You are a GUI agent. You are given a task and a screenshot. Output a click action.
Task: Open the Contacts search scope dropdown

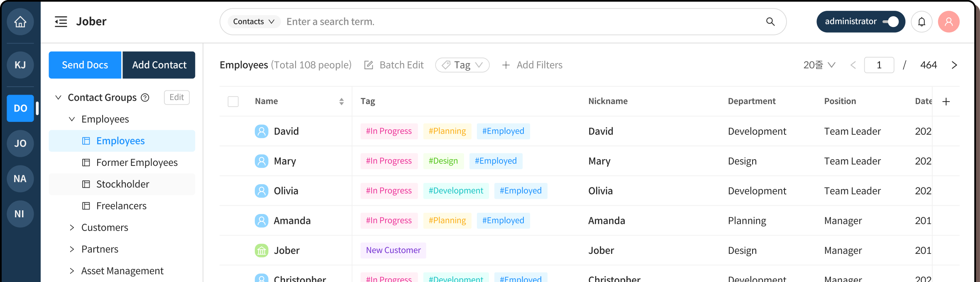(253, 22)
